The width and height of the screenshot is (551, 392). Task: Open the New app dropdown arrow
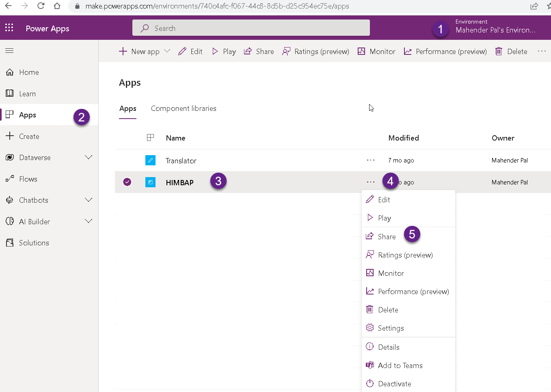pos(167,51)
